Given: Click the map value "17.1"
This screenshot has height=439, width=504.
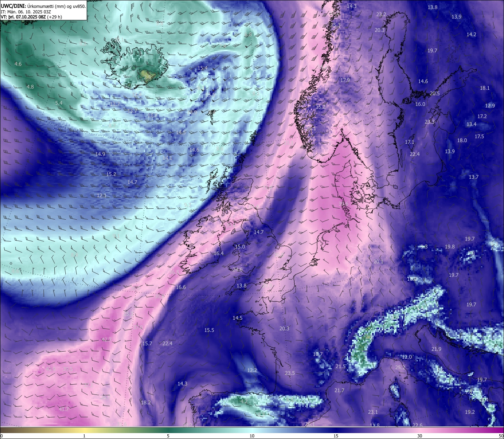Looking at the screenshot, I should [409, 142].
